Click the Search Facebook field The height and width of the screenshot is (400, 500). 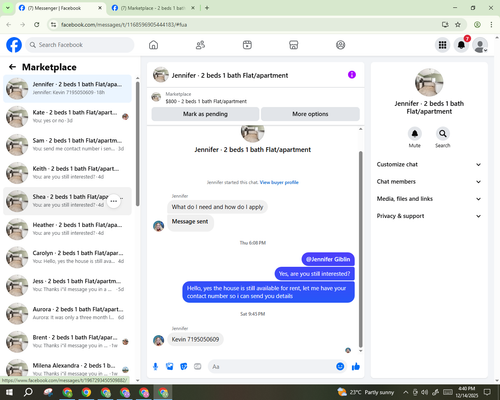coord(80,45)
